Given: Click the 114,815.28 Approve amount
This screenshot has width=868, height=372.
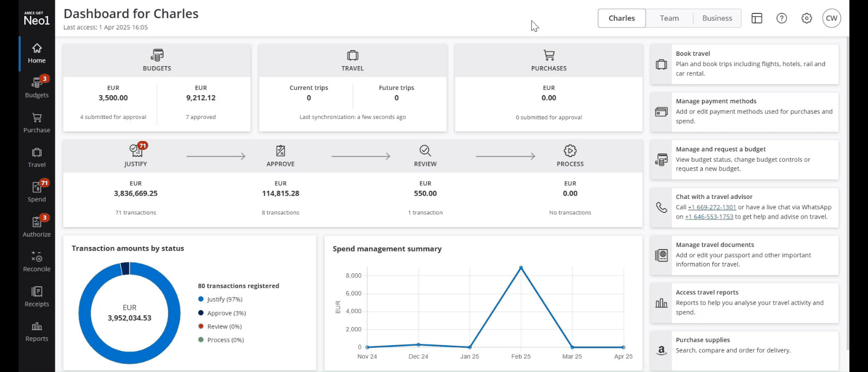Looking at the screenshot, I should click(x=281, y=193).
